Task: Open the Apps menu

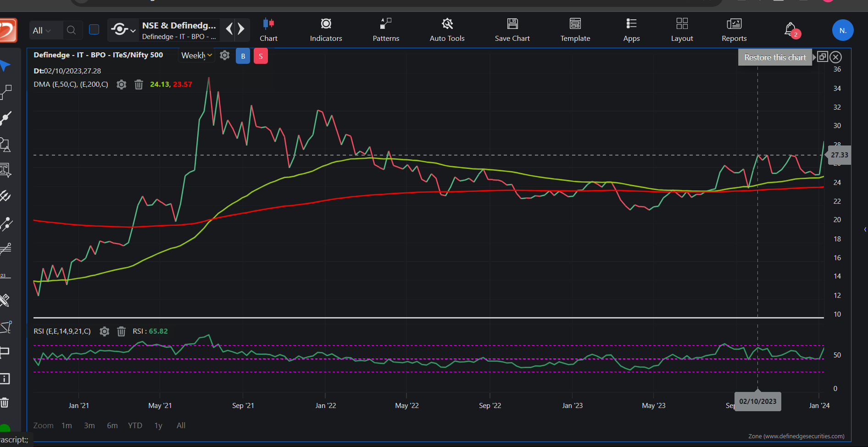Action: click(x=631, y=30)
